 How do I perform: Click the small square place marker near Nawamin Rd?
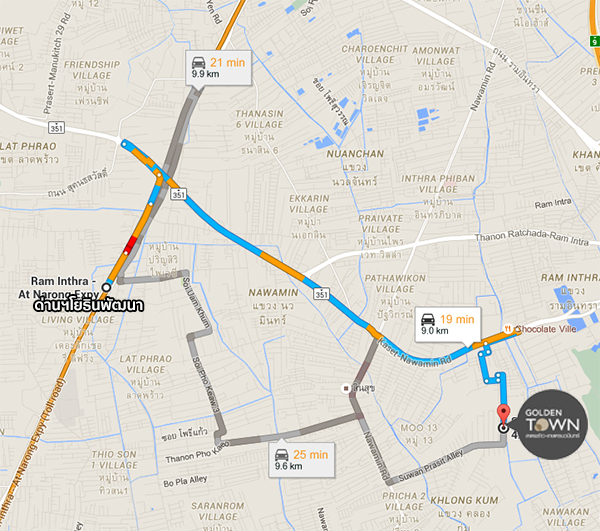(x=346, y=389)
